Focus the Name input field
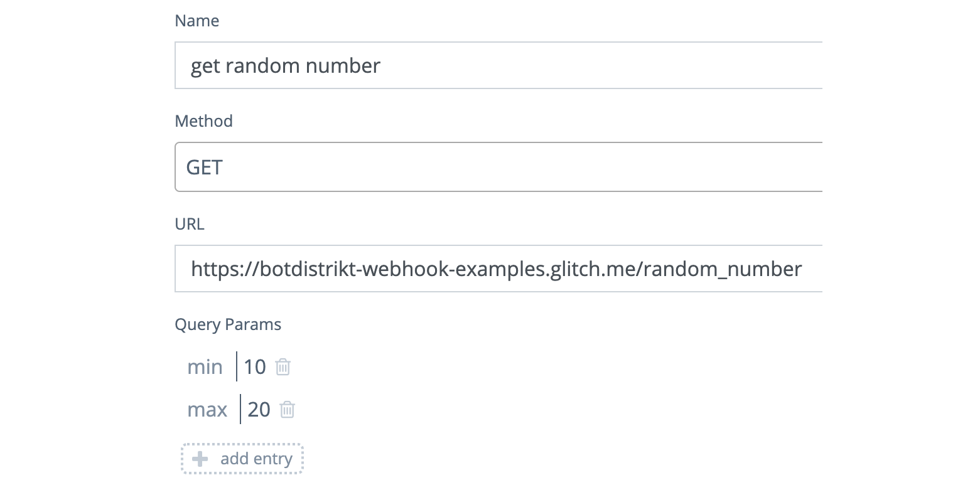Screen dimensions: 980x490 (x=498, y=66)
